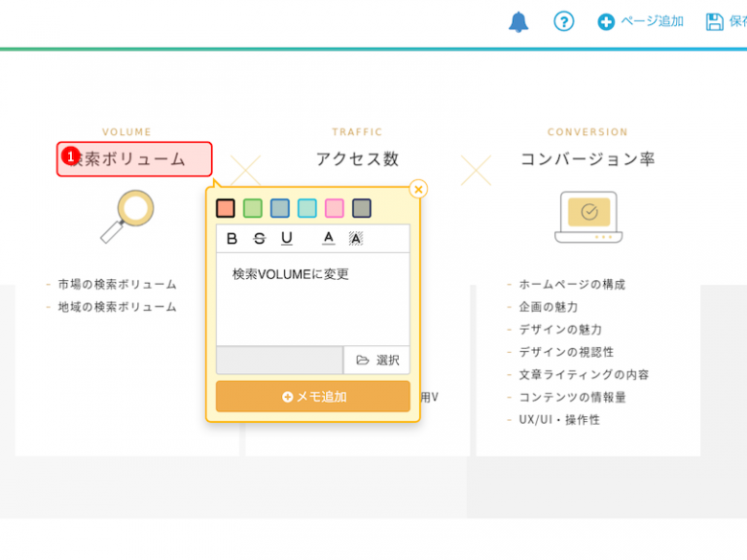Click the TRAFFIC label
This screenshot has height=560, width=747.
(x=357, y=132)
